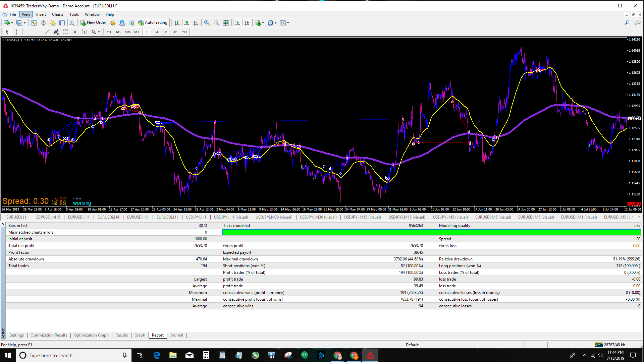
Task: Toggle the Strategy Tester panel icon
Action: tap(71, 23)
